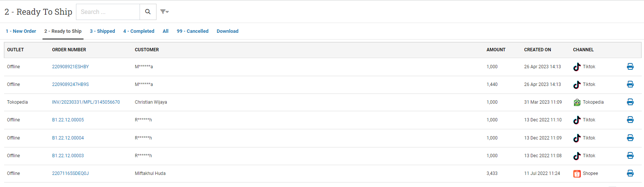Click the Shopee channel icon
644x187 pixels.
(577, 174)
